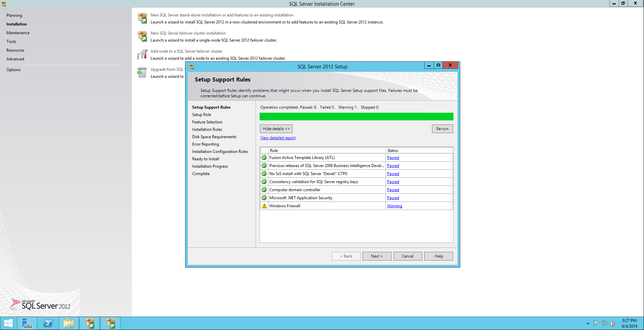Click the Windows Start button
Image resolution: width=644 pixels, height=330 pixels.
[8, 323]
